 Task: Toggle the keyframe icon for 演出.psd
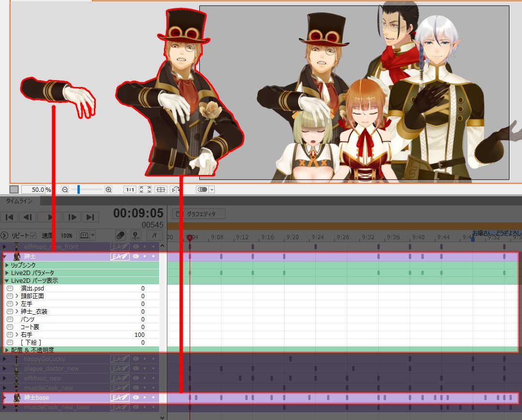point(10,289)
